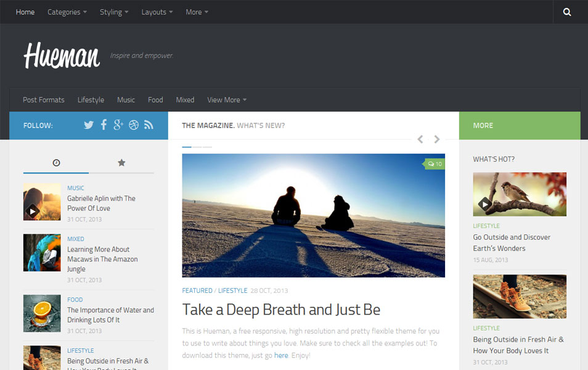Open LIFESTYLE label above 'Go Outside and Discover'
Screen dimensions: 588x370
(x=486, y=226)
